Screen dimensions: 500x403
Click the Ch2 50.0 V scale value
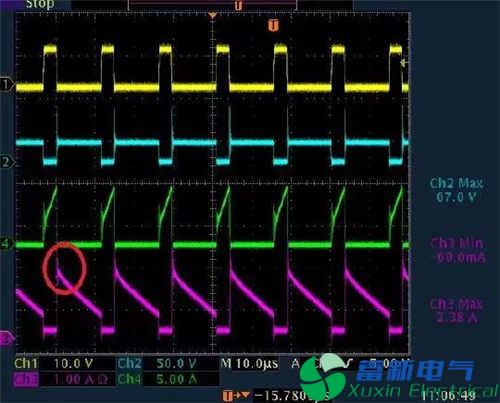click(176, 363)
